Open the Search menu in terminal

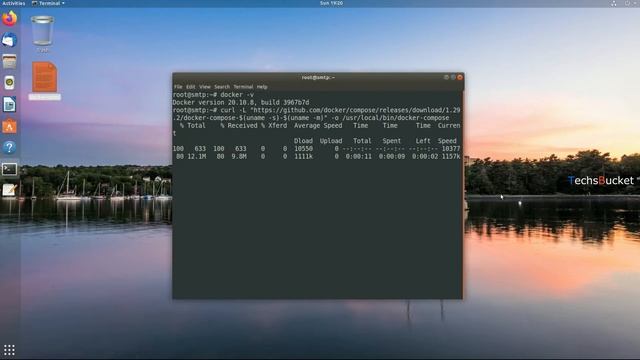point(222,87)
